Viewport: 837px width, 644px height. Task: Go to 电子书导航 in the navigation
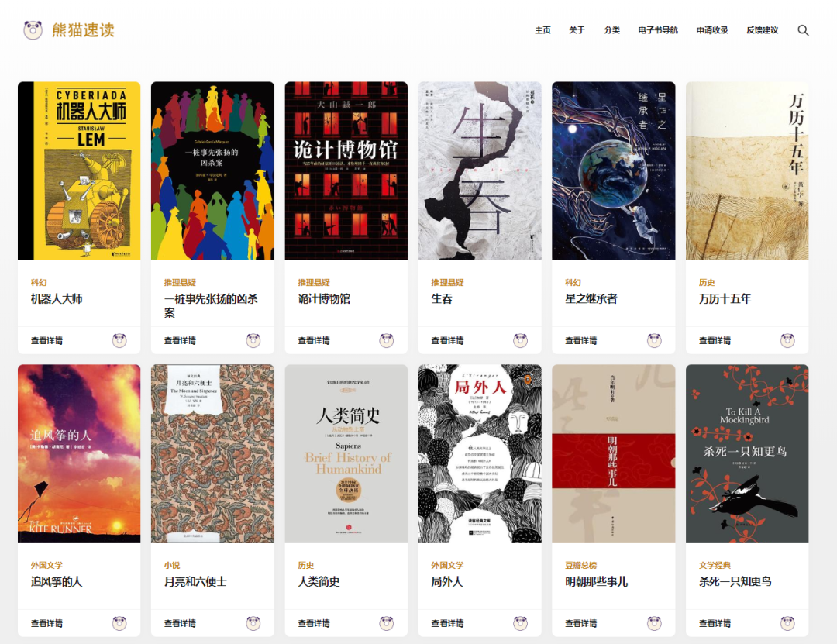point(658,30)
